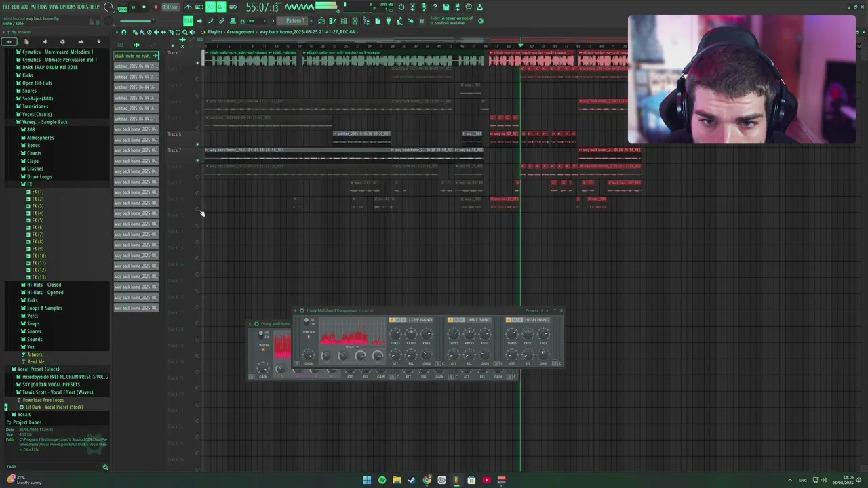The width and height of the screenshot is (868, 488).
Task: Expand the Atmospheres folder
Action: click(40, 138)
